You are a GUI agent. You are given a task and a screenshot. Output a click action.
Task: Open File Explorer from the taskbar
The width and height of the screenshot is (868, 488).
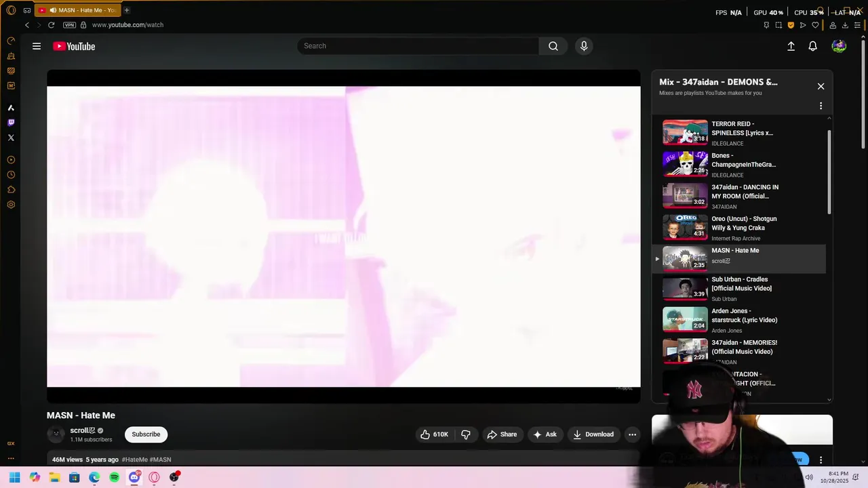click(x=54, y=477)
